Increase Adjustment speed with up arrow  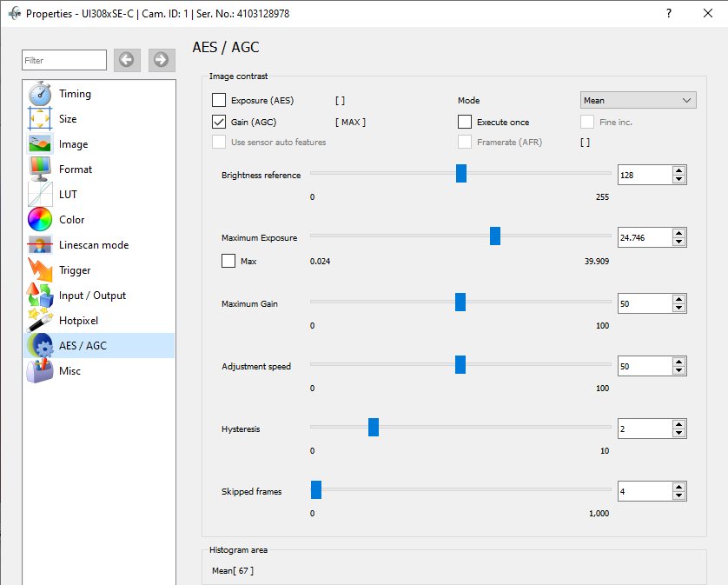point(678,362)
